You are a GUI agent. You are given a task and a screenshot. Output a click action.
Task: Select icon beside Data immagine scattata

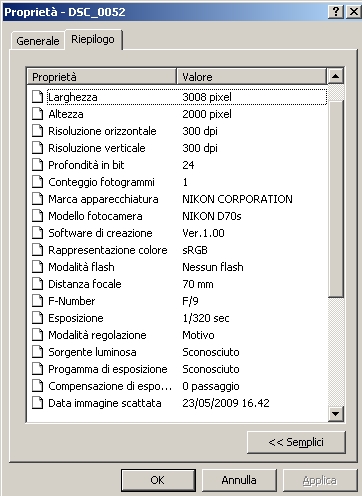37,403
